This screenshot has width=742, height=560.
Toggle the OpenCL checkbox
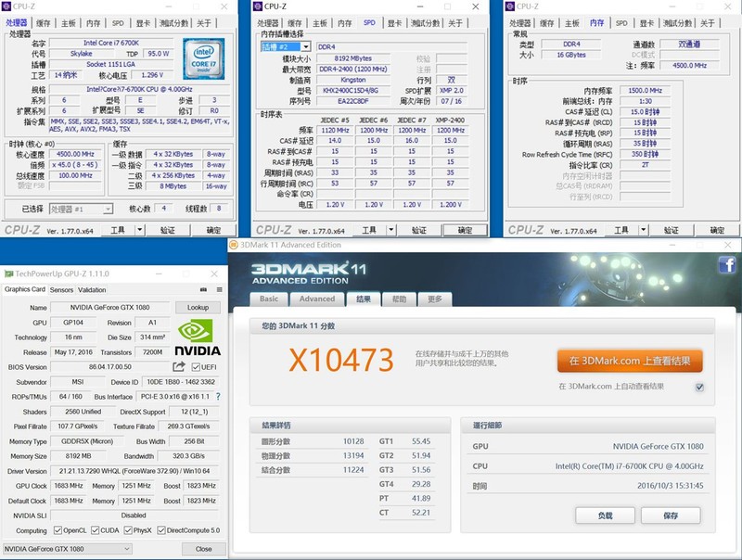(58, 530)
